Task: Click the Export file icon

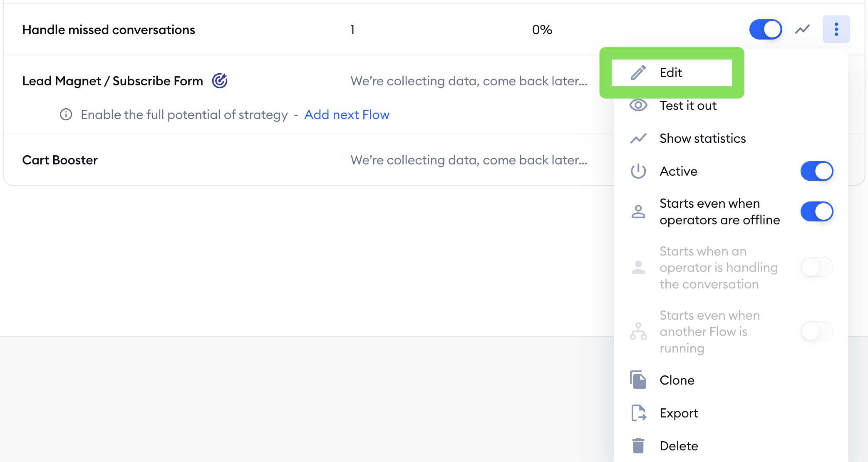Action: 638,413
